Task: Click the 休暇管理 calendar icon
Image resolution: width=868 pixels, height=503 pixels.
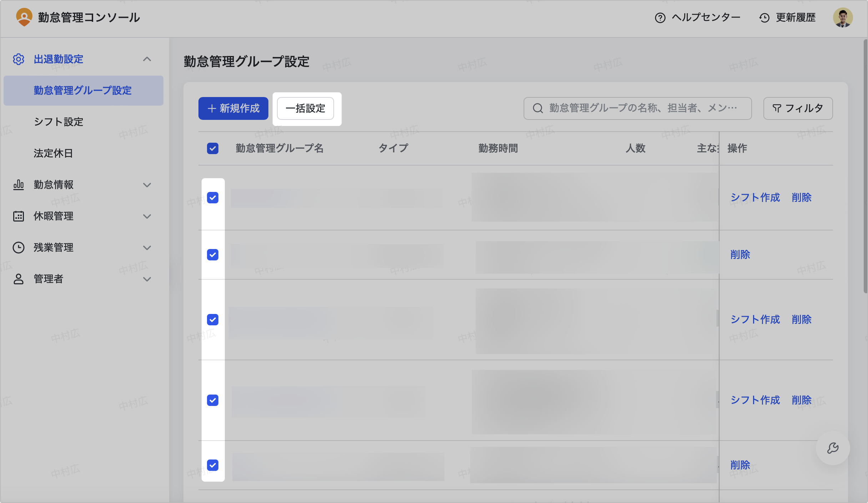Action: (x=19, y=216)
